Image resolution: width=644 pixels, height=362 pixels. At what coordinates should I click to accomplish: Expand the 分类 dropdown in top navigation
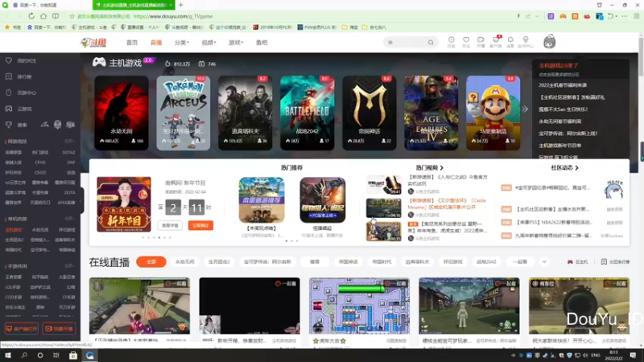[x=182, y=43]
